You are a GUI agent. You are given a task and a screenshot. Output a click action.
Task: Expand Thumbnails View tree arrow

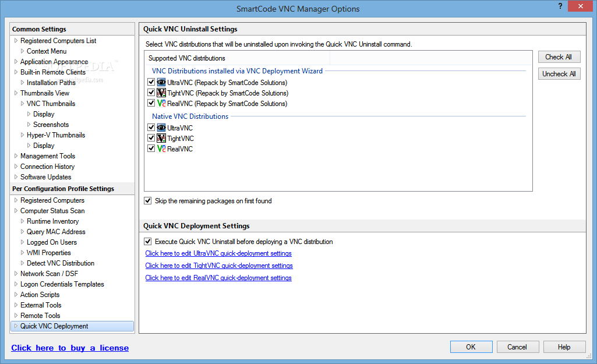16,93
